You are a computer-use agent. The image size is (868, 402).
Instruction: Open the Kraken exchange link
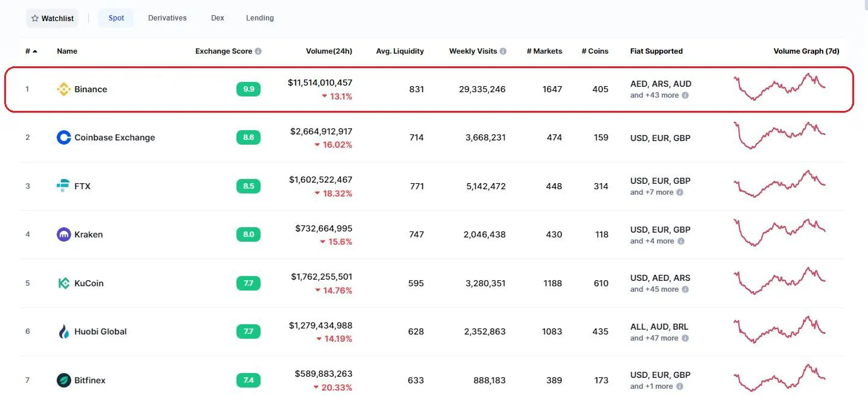89,234
